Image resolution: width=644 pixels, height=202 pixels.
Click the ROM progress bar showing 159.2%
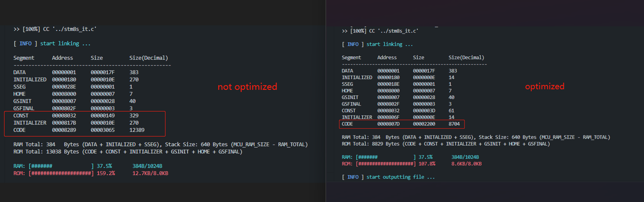tap(61, 173)
